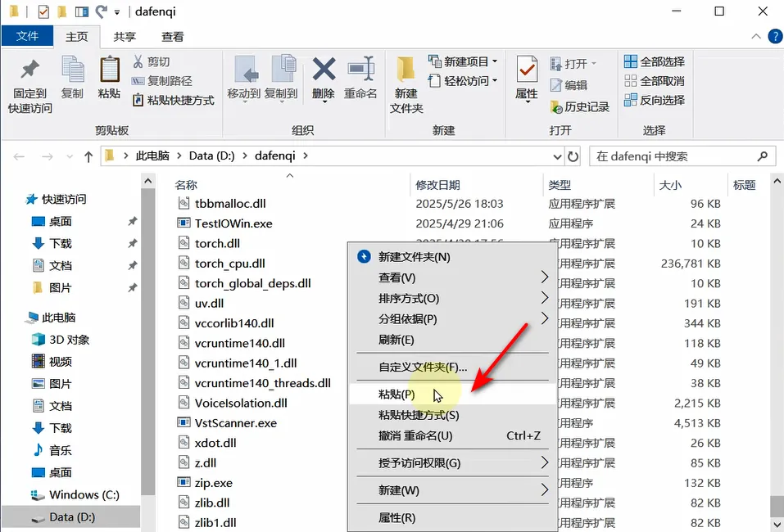784x532 pixels.
Task: Click Paste shortcut (粘贴快捷方式) in ribbon
Action: click(173, 100)
